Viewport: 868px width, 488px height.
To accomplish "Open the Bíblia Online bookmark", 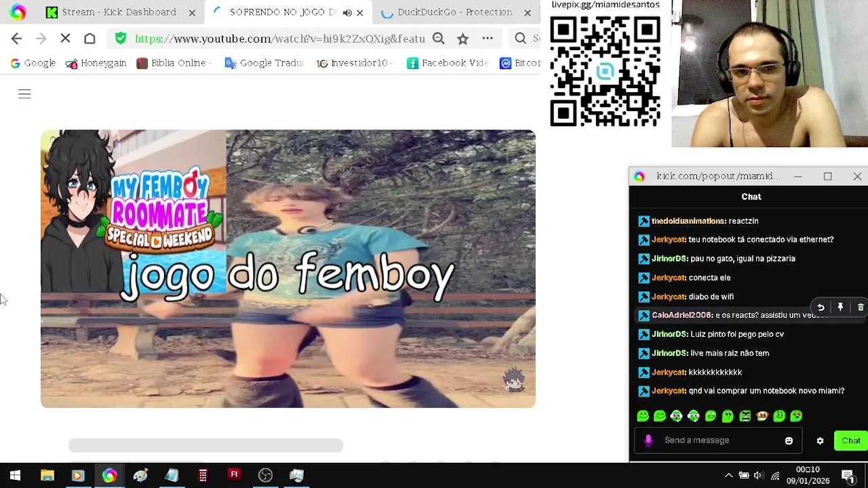I will coord(173,63).
